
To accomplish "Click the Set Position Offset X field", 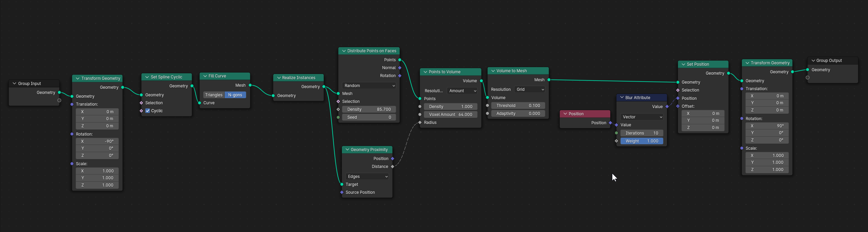I will (x=703, y=114).
